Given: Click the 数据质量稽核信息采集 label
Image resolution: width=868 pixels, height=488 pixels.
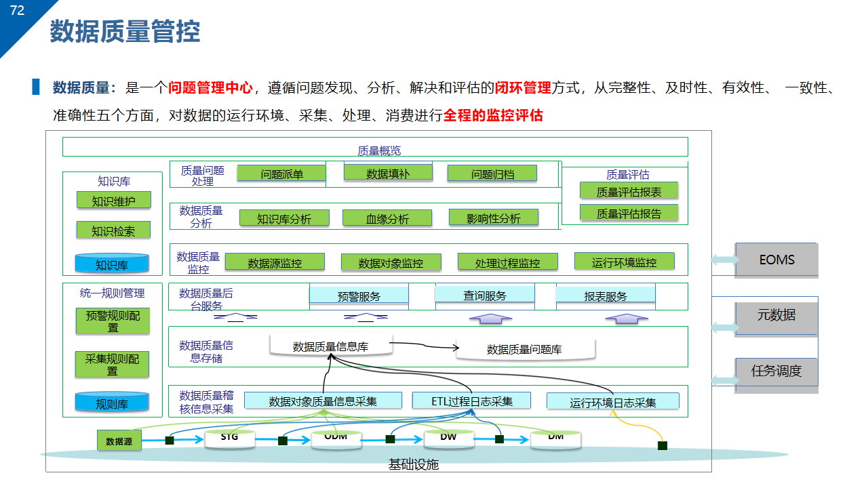Looking at the screenshot, I should coord(206,402).
